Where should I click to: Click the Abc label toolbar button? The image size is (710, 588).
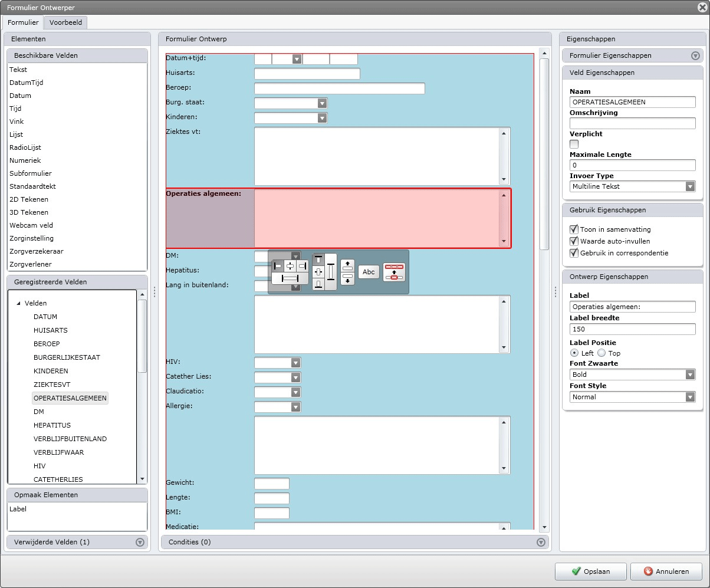[369, 272]
